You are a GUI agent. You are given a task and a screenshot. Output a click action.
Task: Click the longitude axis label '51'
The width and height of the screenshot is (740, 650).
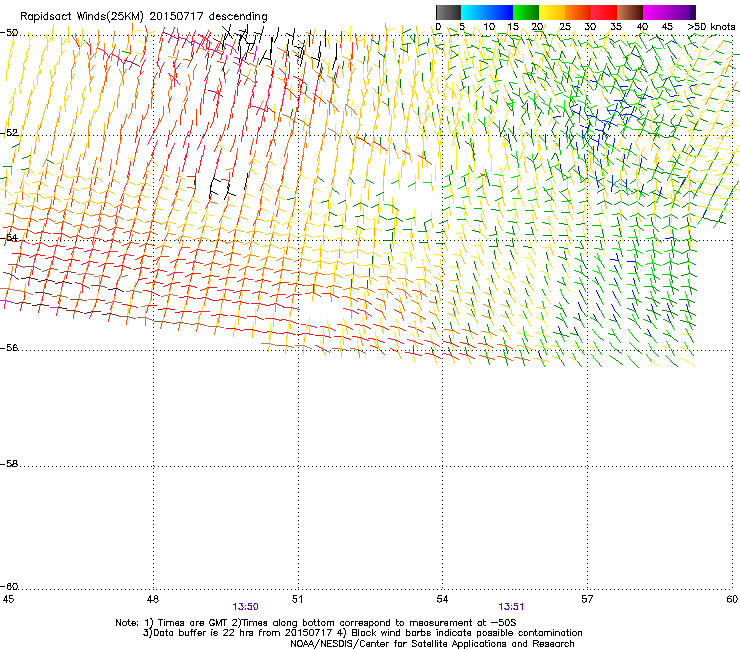tap(297, 599)
